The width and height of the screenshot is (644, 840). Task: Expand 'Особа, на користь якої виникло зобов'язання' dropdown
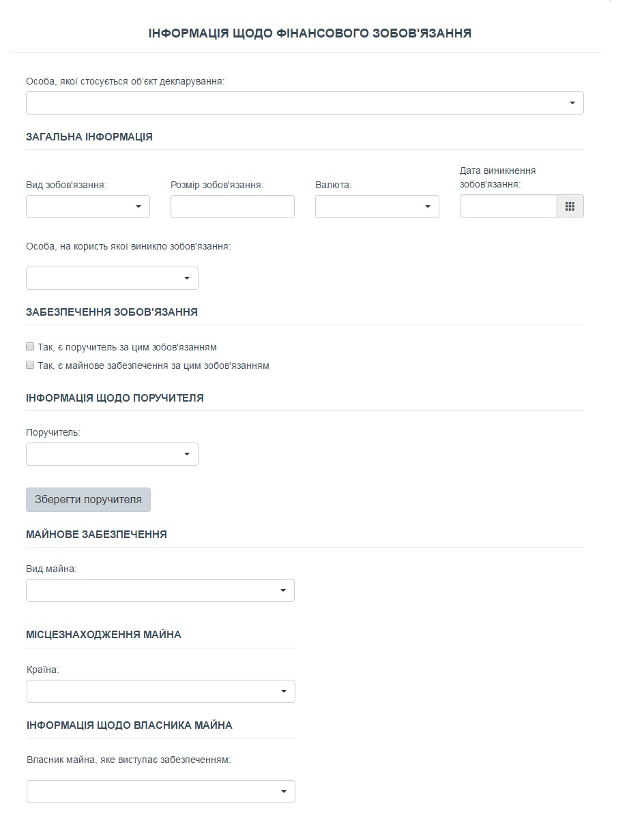[112, 278]
